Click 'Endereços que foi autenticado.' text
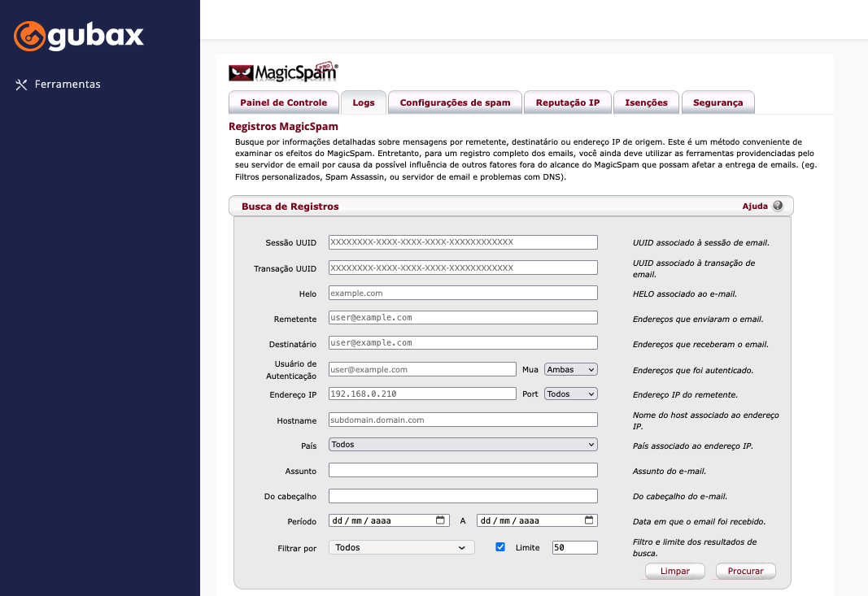 (x=693, y=370)
